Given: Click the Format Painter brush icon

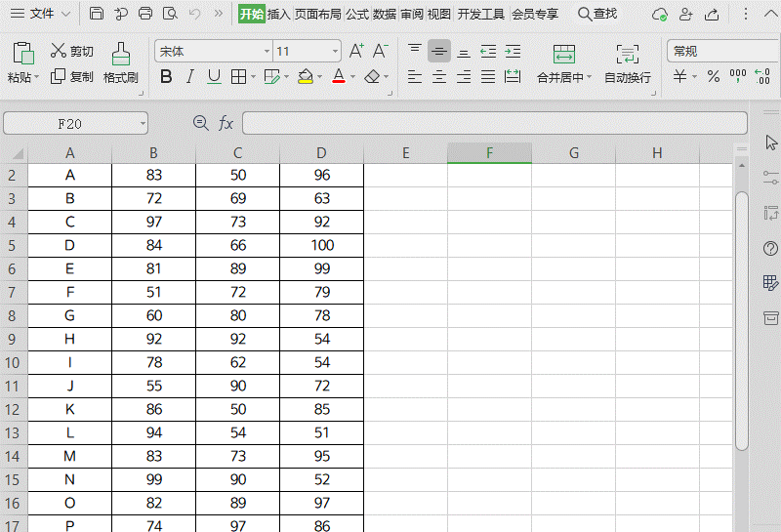Looking at the screenshot, I should 120,54.
